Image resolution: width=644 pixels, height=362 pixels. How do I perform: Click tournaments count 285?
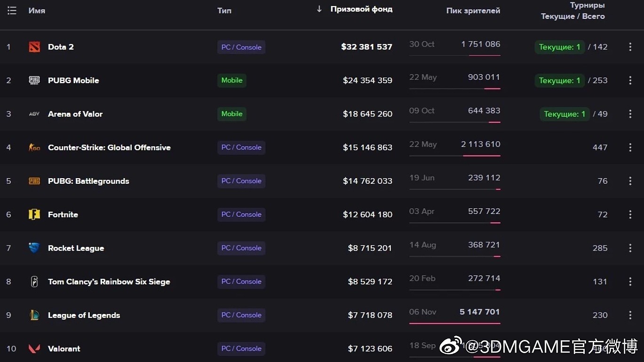[x=600, y=248]
